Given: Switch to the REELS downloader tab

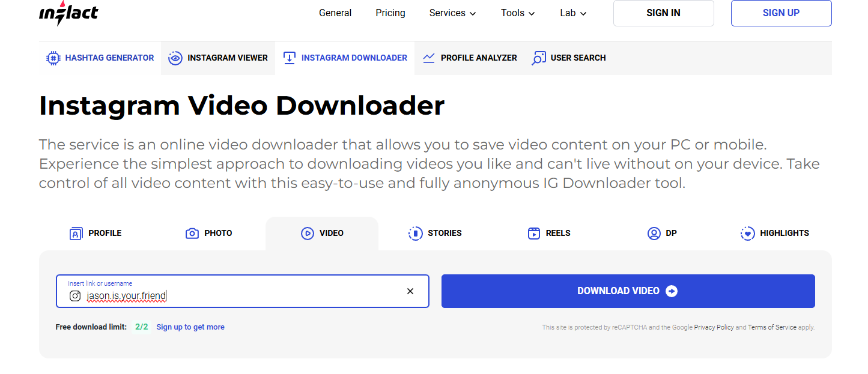Looking at the screenshot, I should (x=548, y=234).
